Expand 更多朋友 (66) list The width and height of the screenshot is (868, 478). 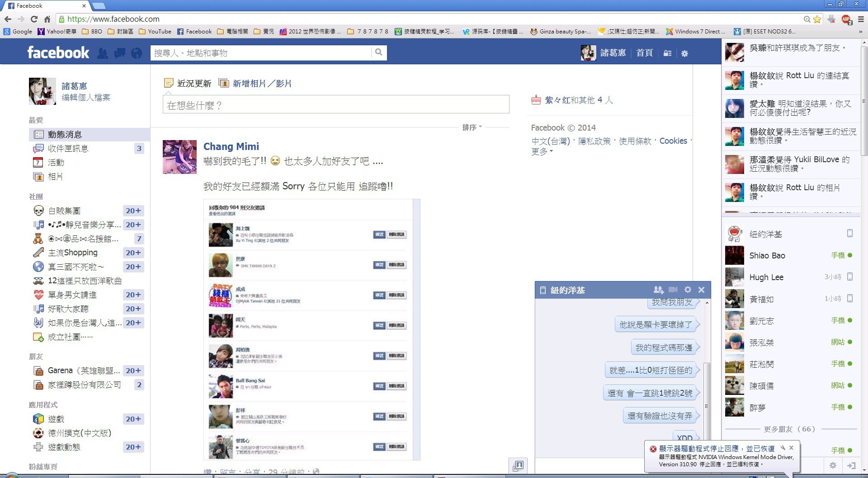tap(789, 429)
